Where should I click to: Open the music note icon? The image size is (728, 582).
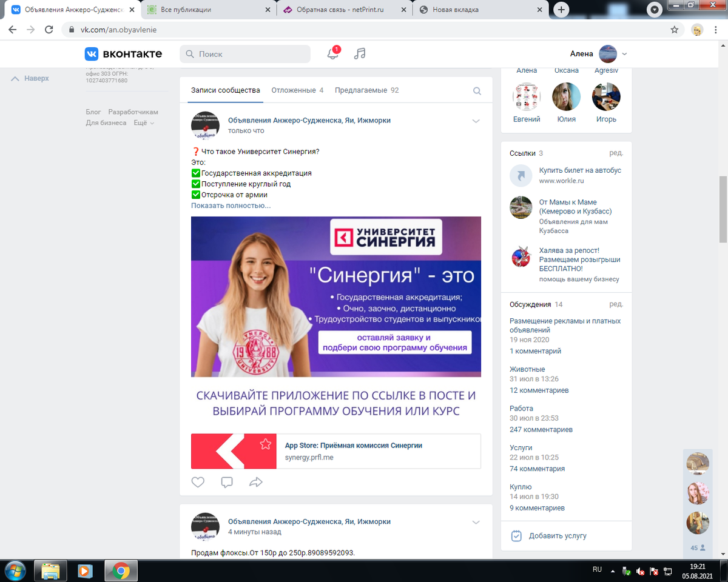[360, 53]
